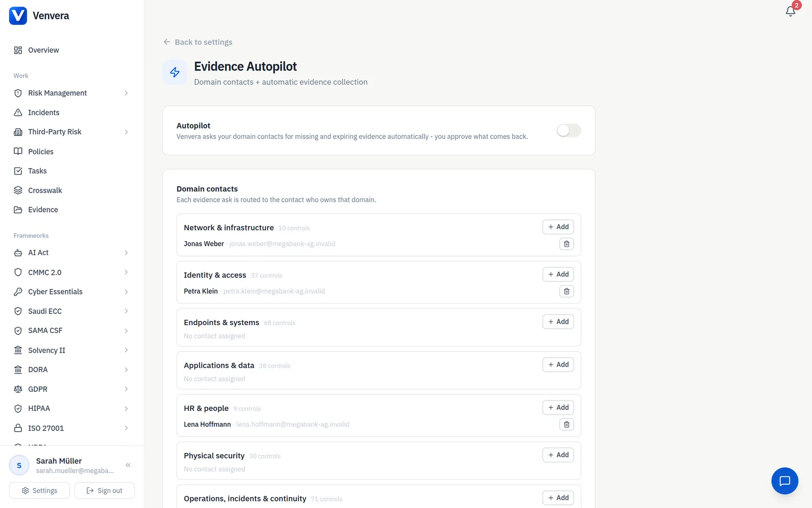
Task: Expand AI Act framework chevron
Action: click(x=126, y=253)
